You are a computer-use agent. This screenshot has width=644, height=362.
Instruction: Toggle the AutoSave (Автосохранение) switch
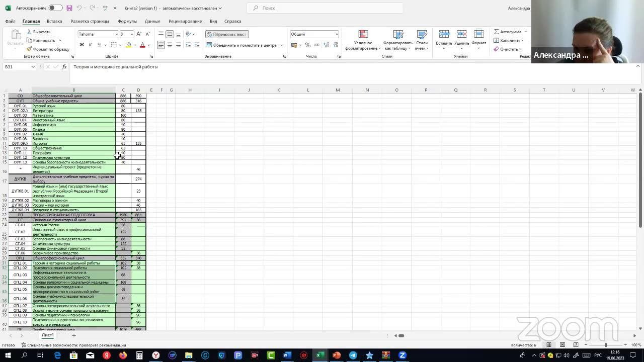point(55,8)
